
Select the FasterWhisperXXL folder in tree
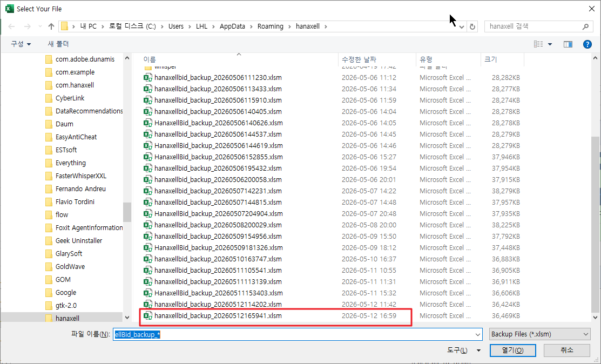[x=81, y=176]
